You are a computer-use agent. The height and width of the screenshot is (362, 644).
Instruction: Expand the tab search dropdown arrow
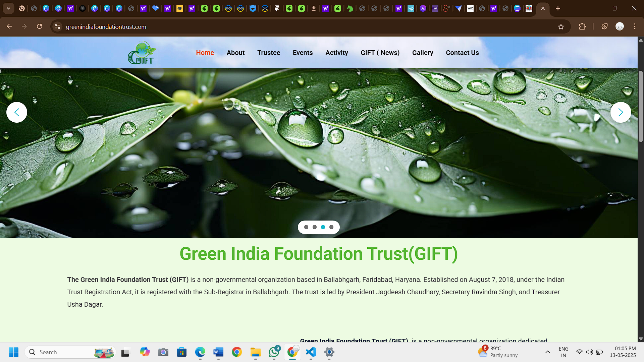pos(8,8)
